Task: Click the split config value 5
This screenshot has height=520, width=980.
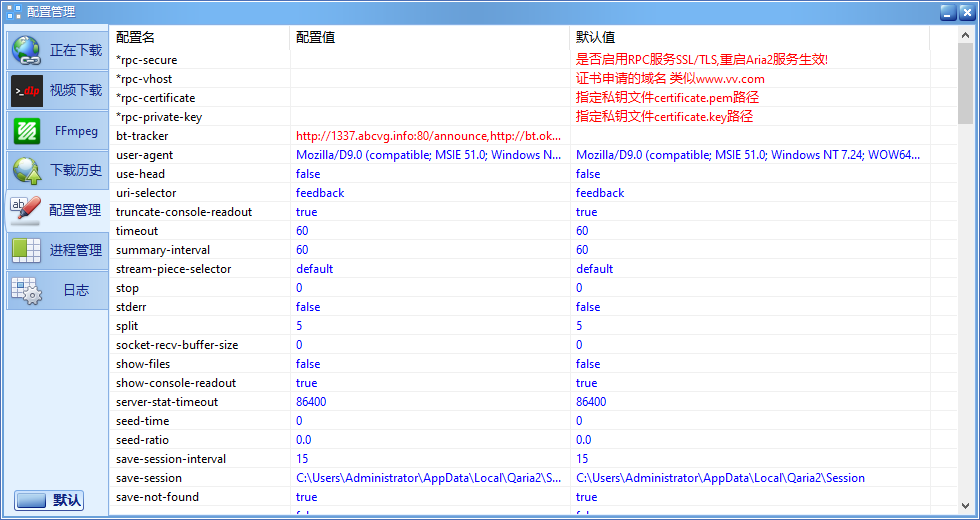Action: 299,326
